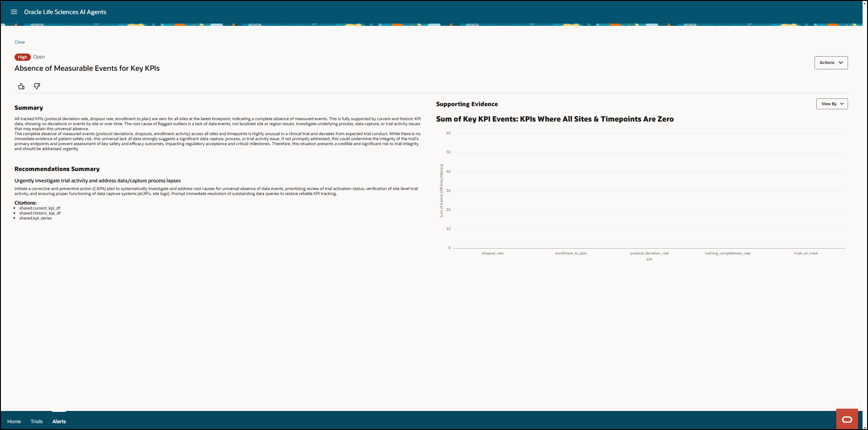Image resolution: width=868 pixels, height=430 pixels.
Task: Click the dropout_rate axis label
Action: 493,253
